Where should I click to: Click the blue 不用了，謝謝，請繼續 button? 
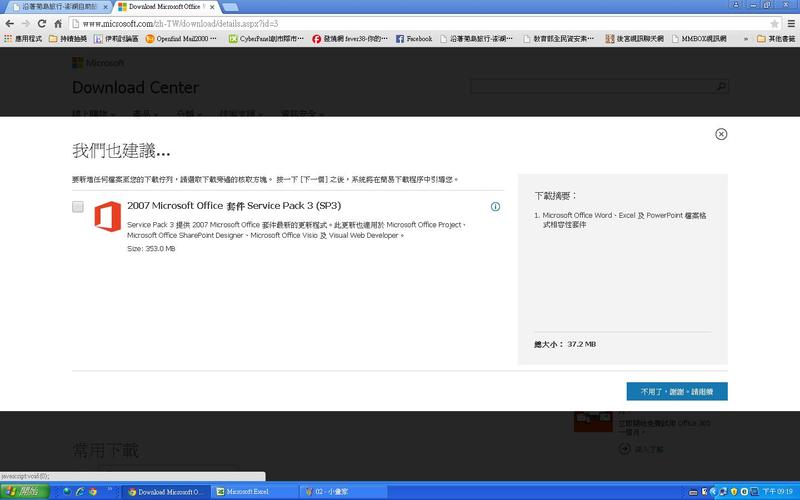(x=677, y=391)
